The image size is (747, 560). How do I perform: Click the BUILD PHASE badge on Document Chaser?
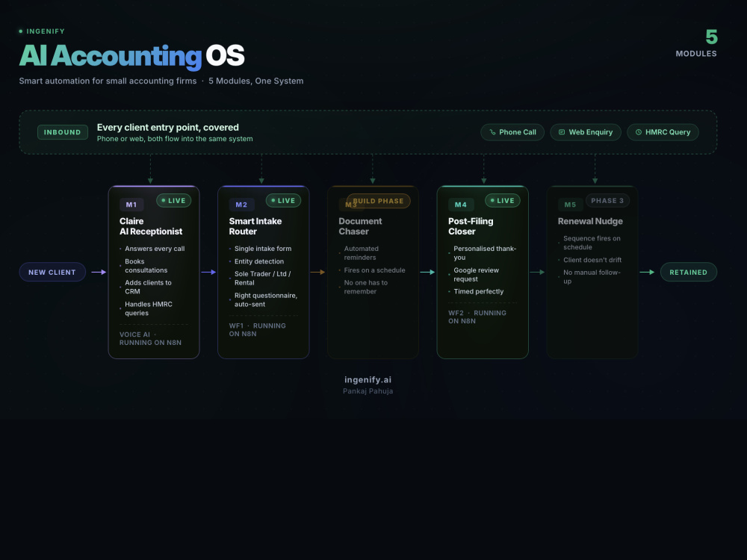coord(378,201)
